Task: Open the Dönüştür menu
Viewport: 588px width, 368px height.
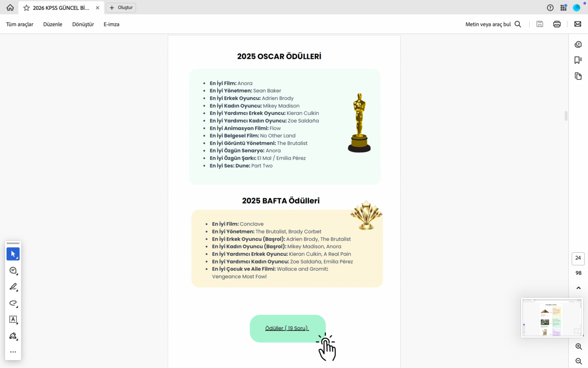Action: [83, 24]
